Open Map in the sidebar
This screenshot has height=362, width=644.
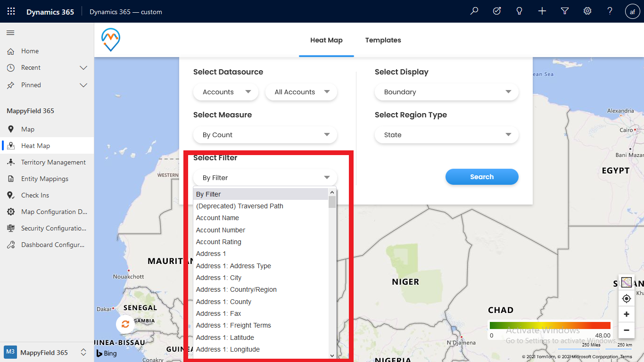coord(47,129)
